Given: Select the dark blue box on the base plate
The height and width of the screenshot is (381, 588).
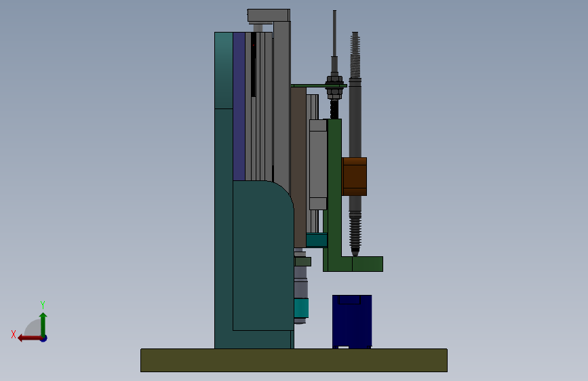Looking at the screenshot, I should [x=352, y=321].
